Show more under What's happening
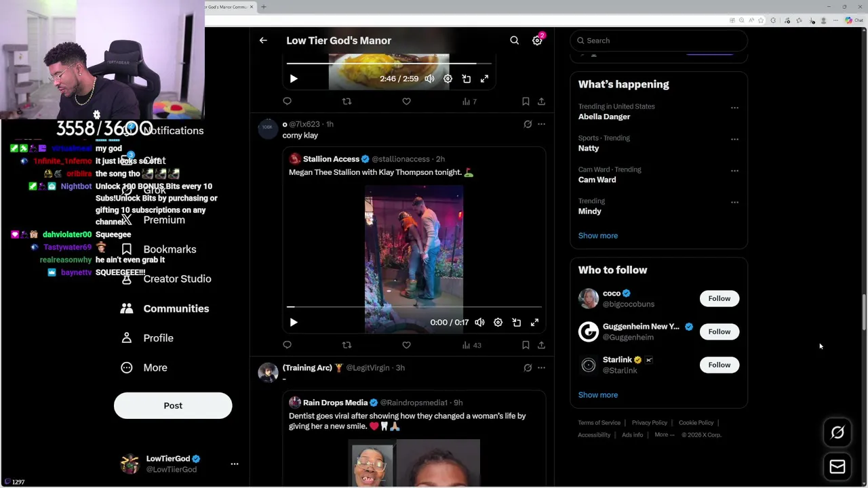Image resolution: width=868 pixels, height=488 pixels. 598,236
